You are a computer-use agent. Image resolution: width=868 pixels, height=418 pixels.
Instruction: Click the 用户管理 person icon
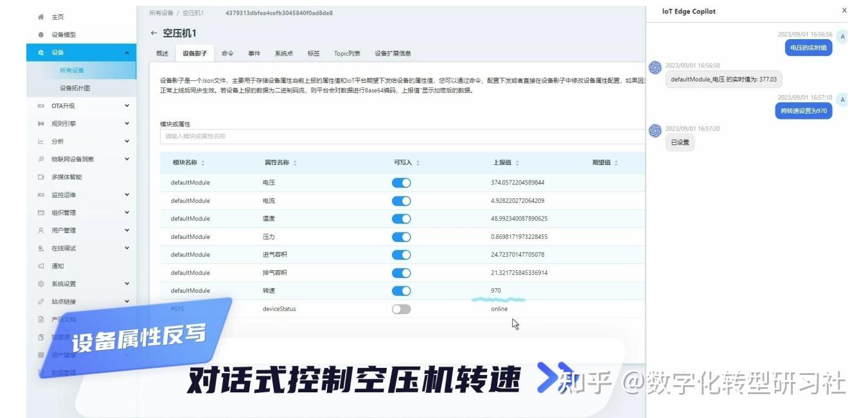coord(41,230)
